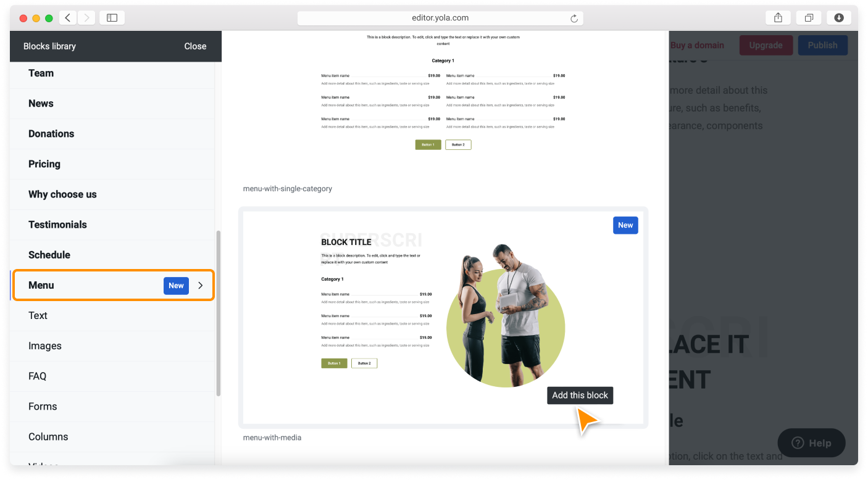This screenshot has height=480, width=868.
Task: Click the Help question mark button
Action: (x=811, y=443)
